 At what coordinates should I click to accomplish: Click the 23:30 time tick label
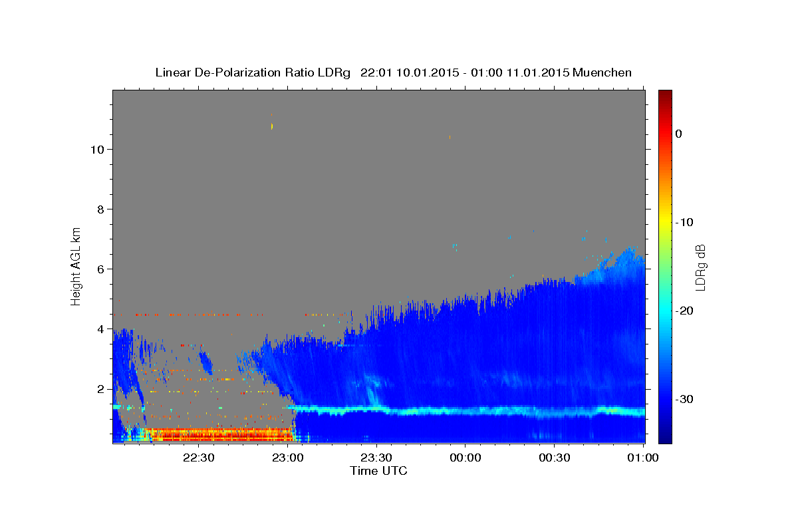tap(376, 458)
